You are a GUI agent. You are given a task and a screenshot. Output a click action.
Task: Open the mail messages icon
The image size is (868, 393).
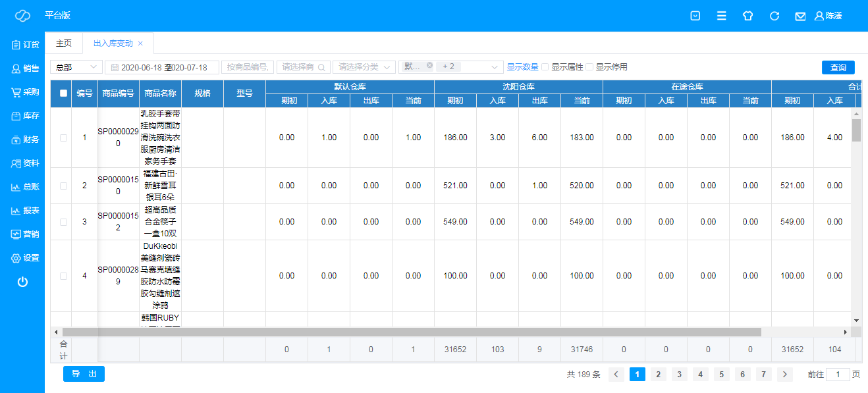800,16
